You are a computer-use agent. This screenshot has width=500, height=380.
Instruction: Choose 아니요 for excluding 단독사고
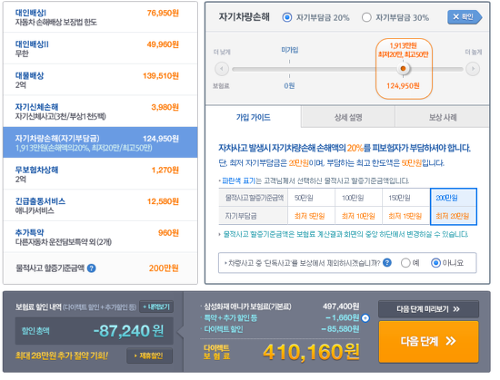[x=436, y=263]
